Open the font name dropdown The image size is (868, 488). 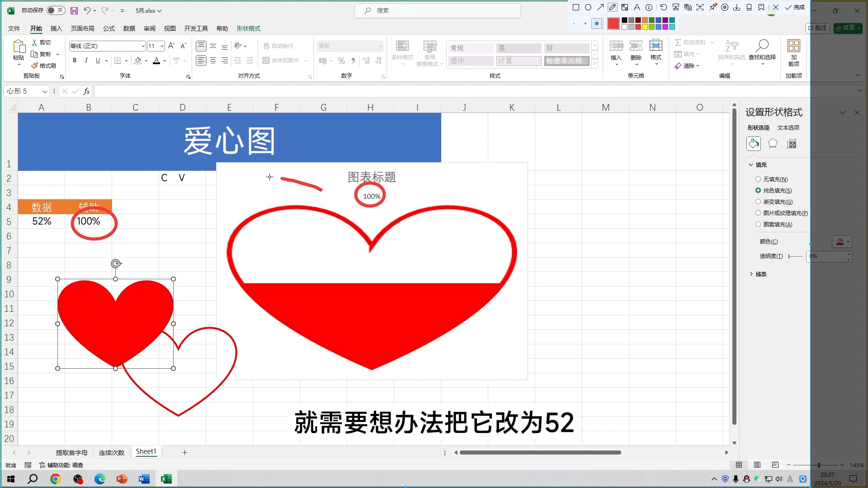143,46
